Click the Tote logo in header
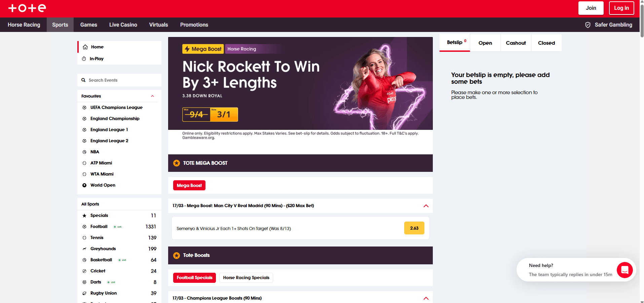 27,8
